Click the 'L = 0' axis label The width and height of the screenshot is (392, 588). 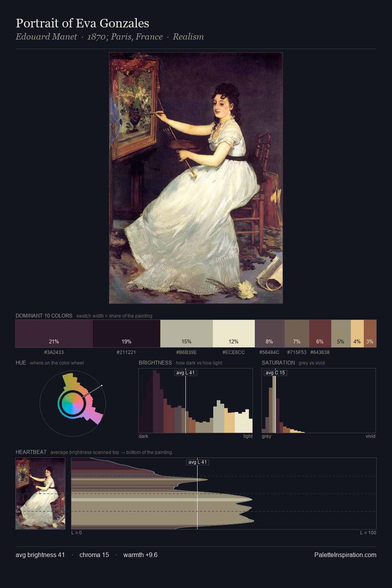[x=76, y=533]
